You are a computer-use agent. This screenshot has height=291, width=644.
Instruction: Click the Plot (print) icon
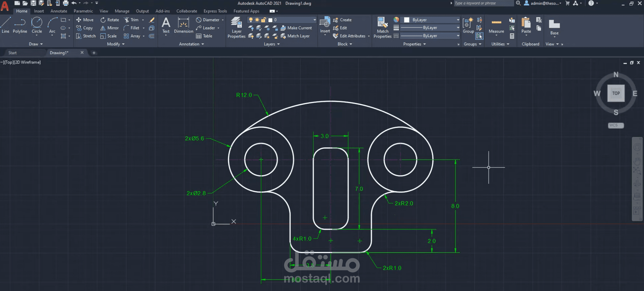click(x=66, y=3)
